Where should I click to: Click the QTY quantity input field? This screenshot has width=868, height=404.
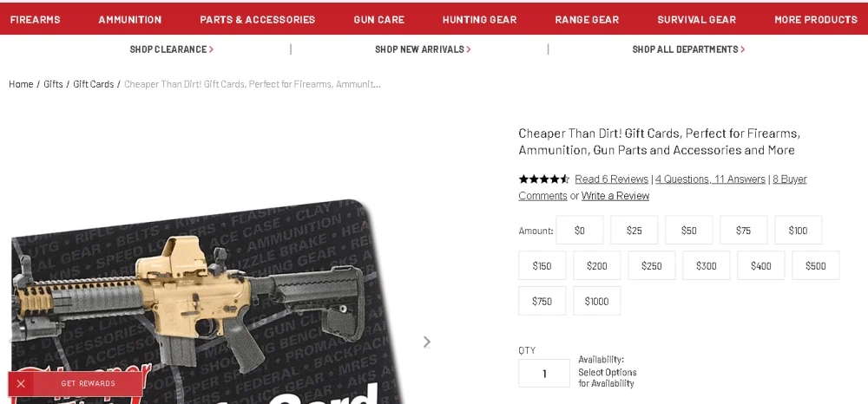[x=544, y=374]
